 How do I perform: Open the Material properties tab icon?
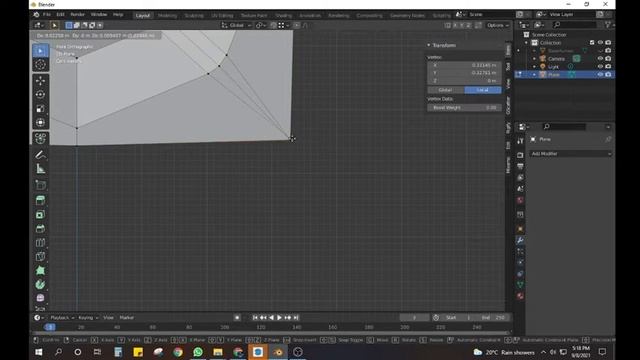(x=520, y=296)
